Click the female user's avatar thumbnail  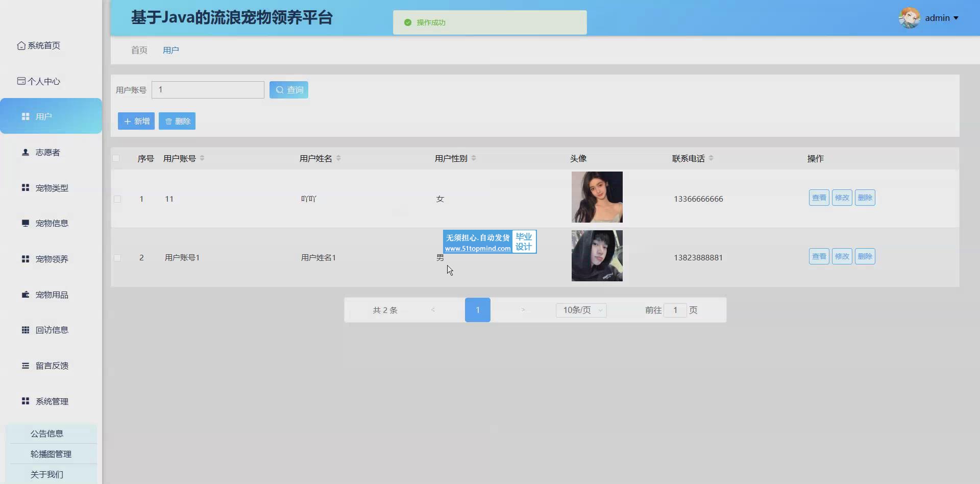pos(597,197)
